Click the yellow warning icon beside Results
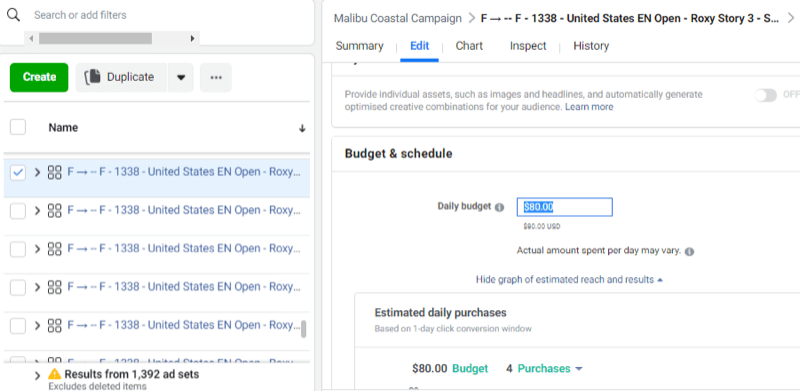Image resolution: width=800 pixels, height=391 pixels. 55,374
